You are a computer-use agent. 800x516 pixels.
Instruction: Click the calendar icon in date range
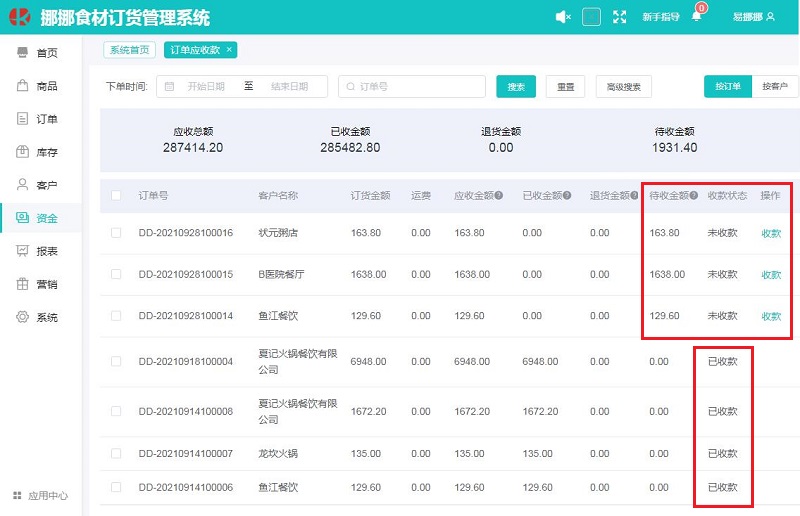pos(169,87)
